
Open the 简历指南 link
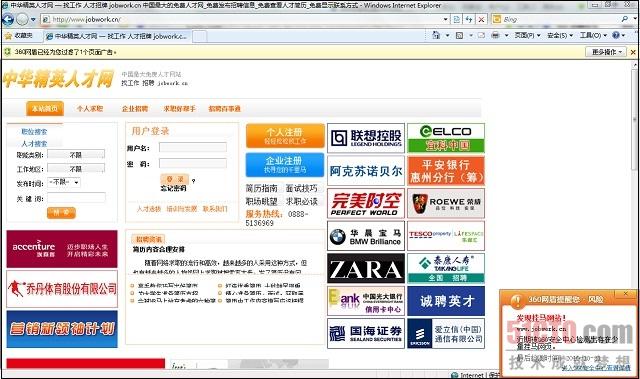click(261, 188)
